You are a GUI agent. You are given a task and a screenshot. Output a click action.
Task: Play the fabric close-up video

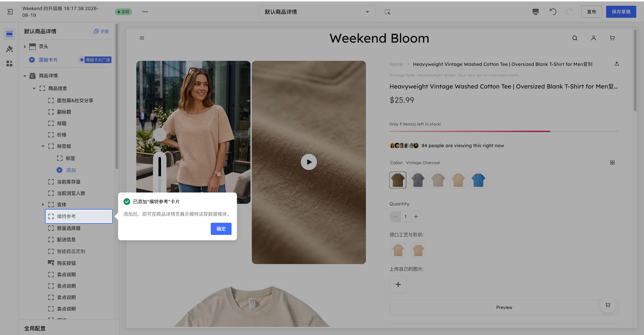pyautogui.click(x=309, y=162)
